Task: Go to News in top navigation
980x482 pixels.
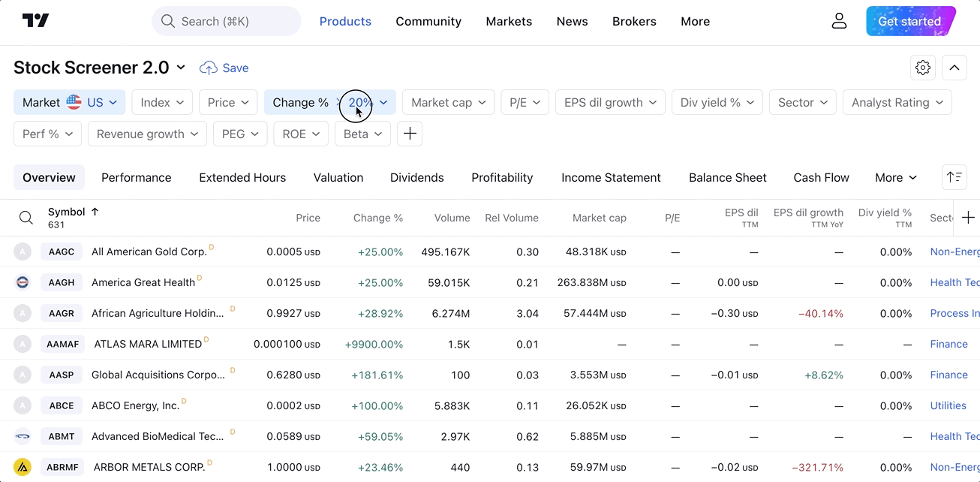Action: pos(572,21)
